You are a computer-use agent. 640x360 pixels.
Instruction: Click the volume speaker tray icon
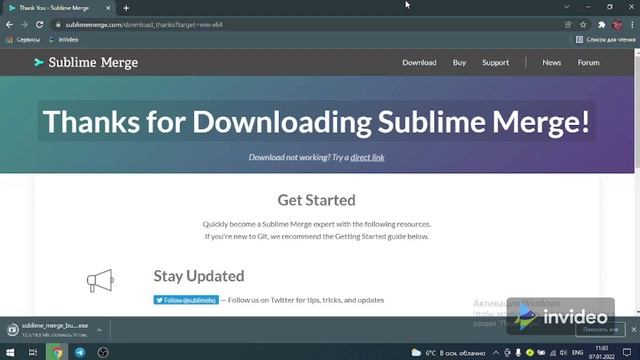pos(563,353)
